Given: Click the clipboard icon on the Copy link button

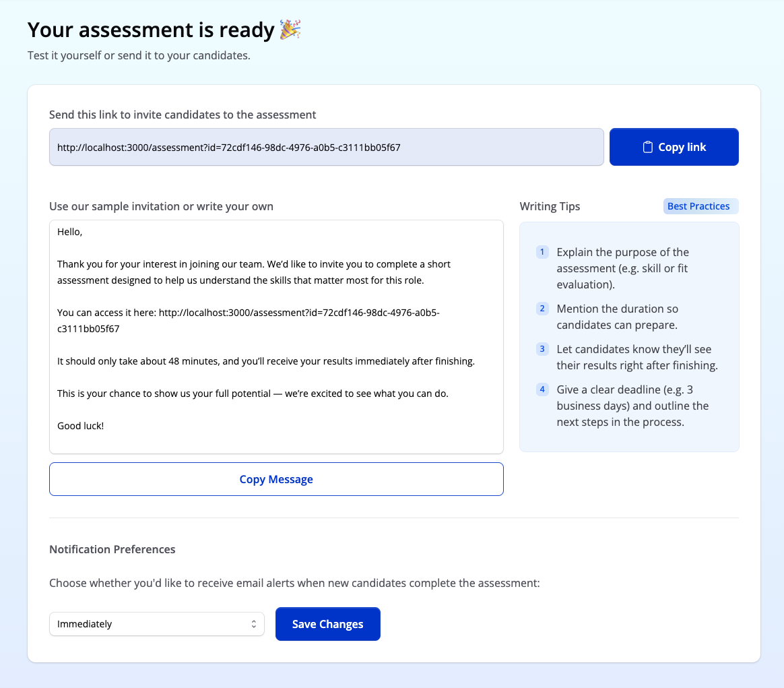Looking at the screenshot, I should click(x=647, y=146).
